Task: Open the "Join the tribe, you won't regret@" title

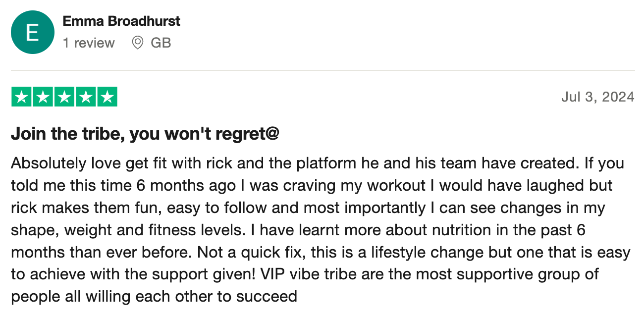Action: [x=145, y=134]
